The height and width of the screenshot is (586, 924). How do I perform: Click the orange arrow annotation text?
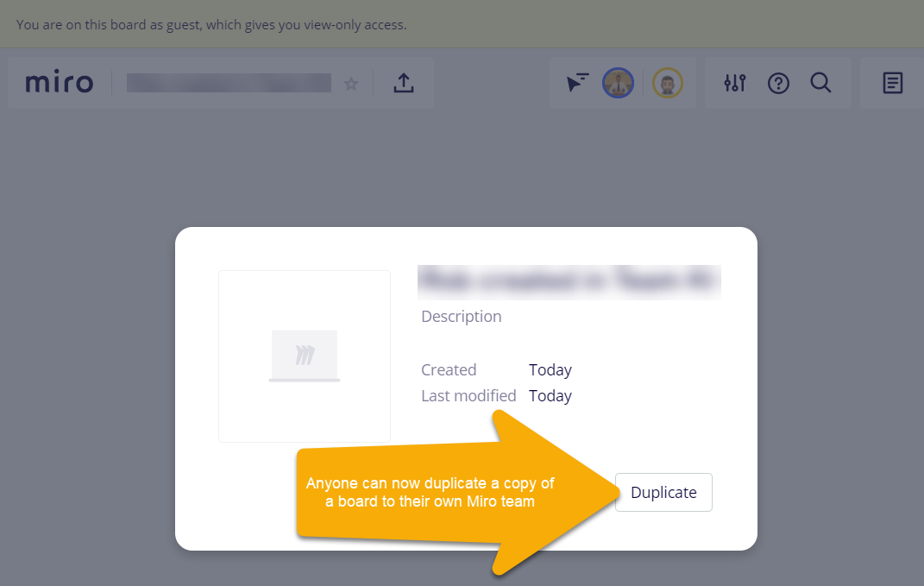point(431,492)
